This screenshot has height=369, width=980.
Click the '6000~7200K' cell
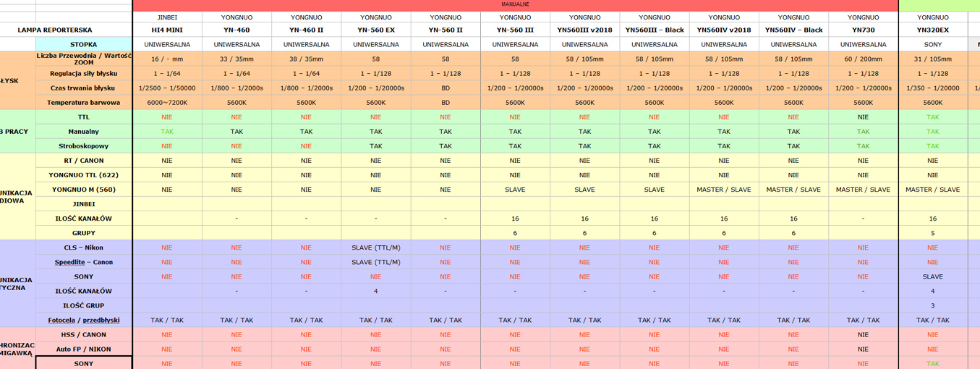click(167, 103)
